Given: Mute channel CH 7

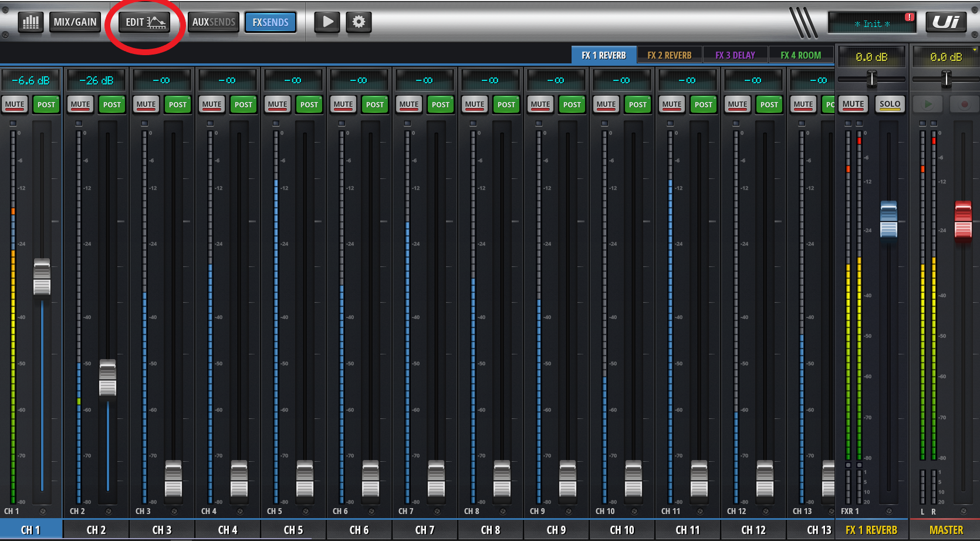Looking at the screenshot, I should 409,104.
